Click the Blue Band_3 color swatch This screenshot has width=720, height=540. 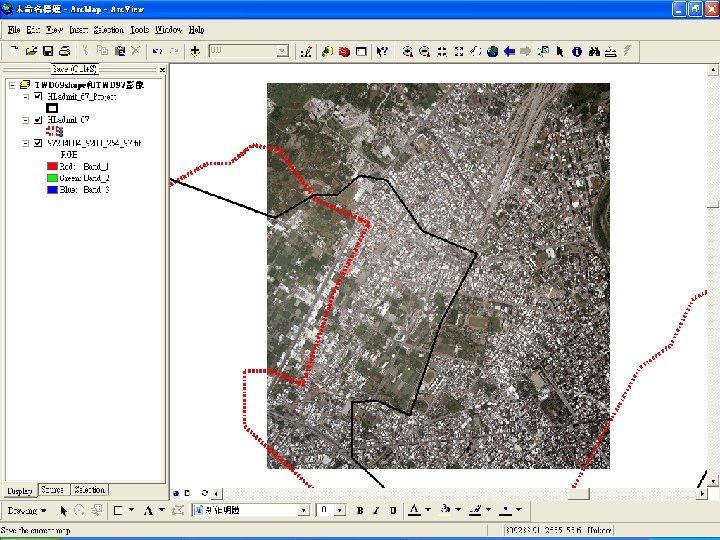click(52, 190)
